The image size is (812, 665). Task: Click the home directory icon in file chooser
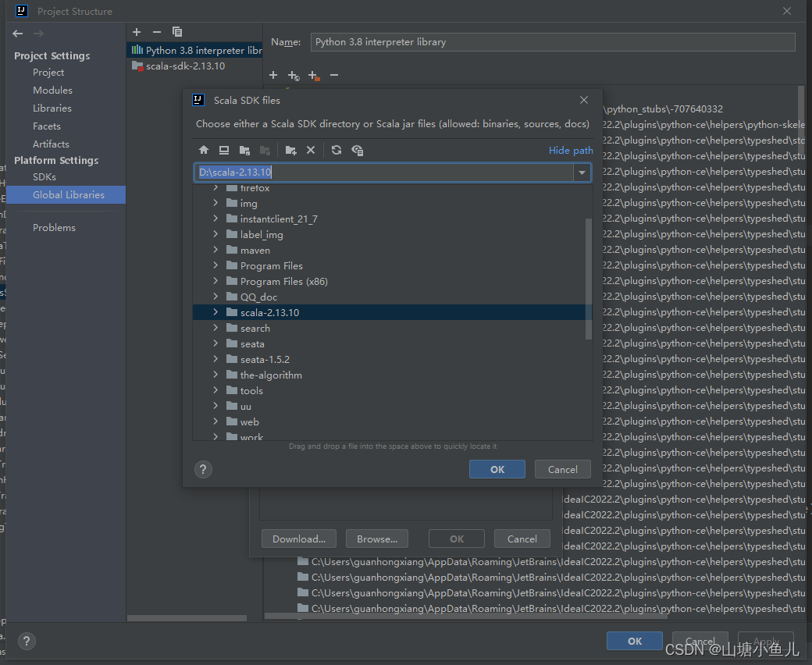(204, 150)
